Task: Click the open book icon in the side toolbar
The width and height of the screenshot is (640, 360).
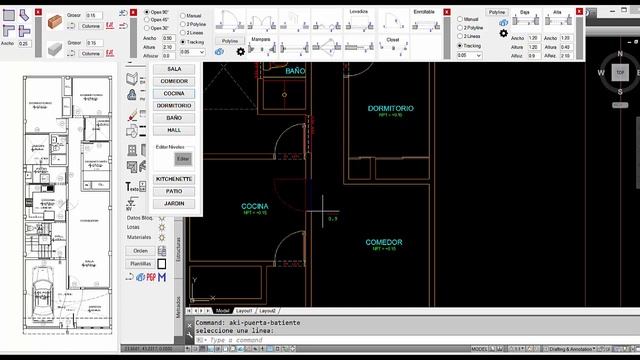Action: pos(131,78)
